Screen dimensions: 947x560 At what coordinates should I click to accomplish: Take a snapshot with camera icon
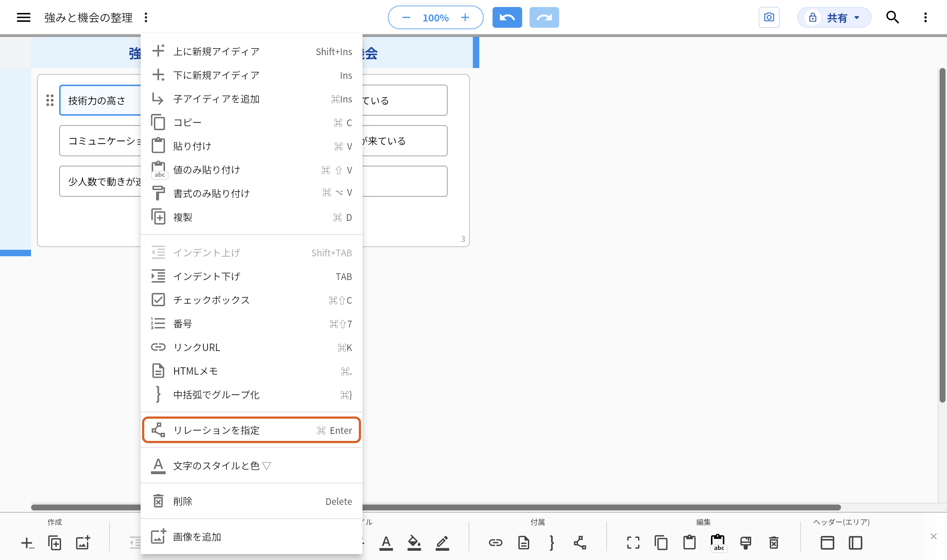[769, 17]
